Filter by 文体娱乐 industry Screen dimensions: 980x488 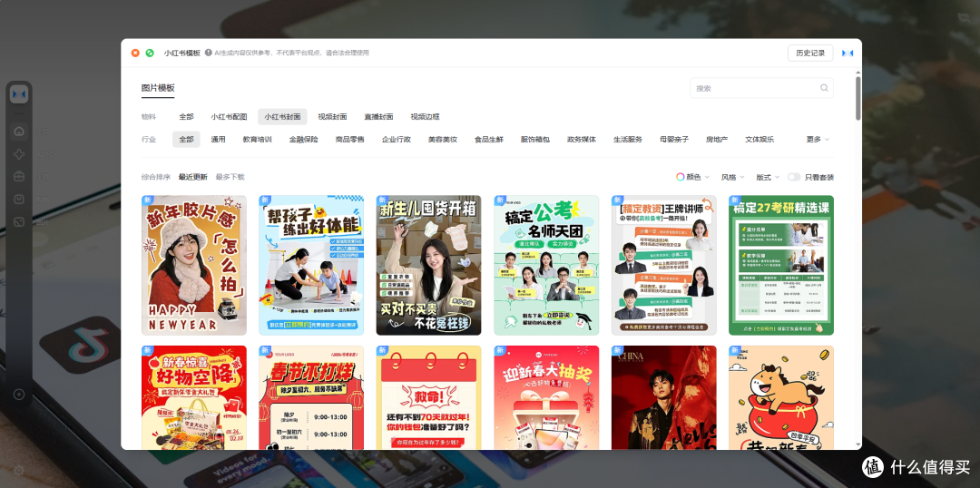coord(759,140)
